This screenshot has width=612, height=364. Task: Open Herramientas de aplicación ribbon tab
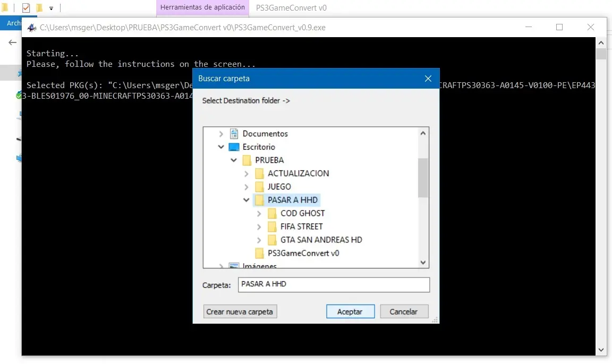202,7
